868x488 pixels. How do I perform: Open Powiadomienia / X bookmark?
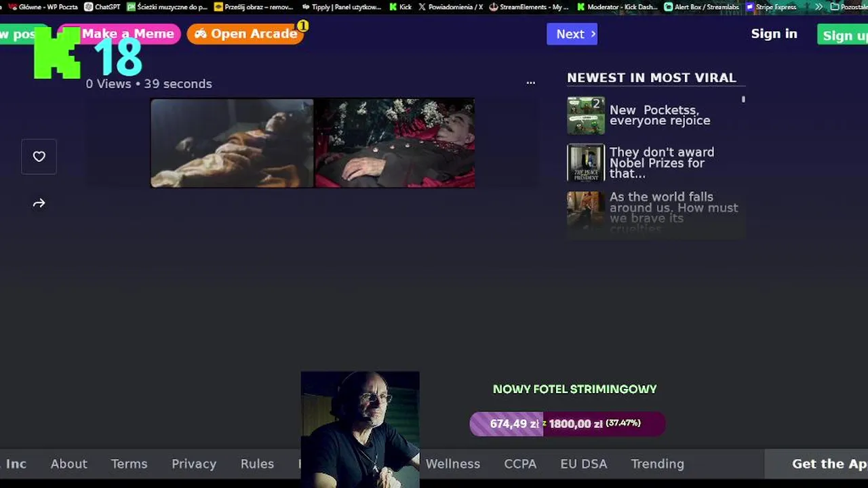click(x=451, y=7)
